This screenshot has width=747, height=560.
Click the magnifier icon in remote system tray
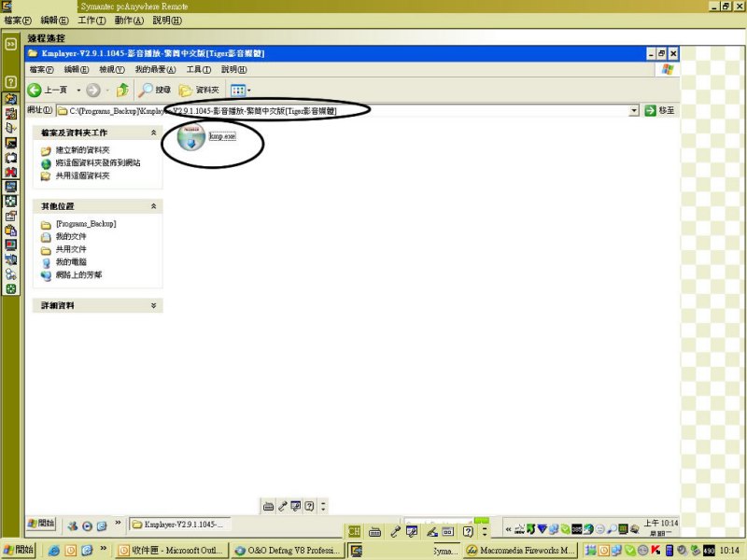[612, 528]
